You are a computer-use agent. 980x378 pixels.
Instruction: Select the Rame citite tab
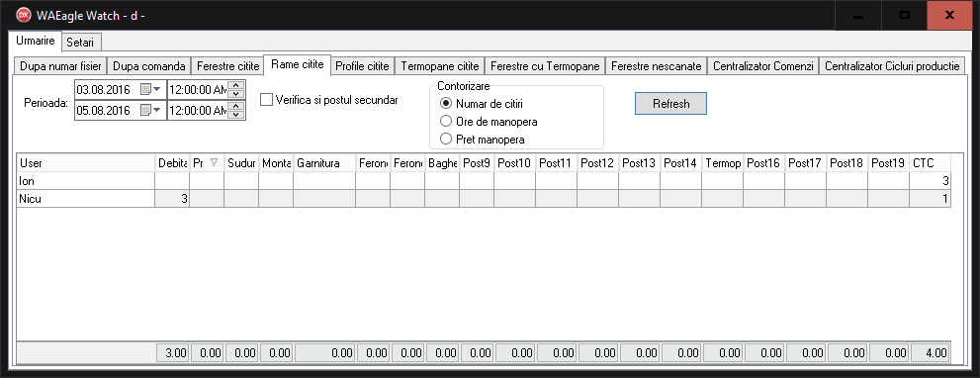pos(297,64)
